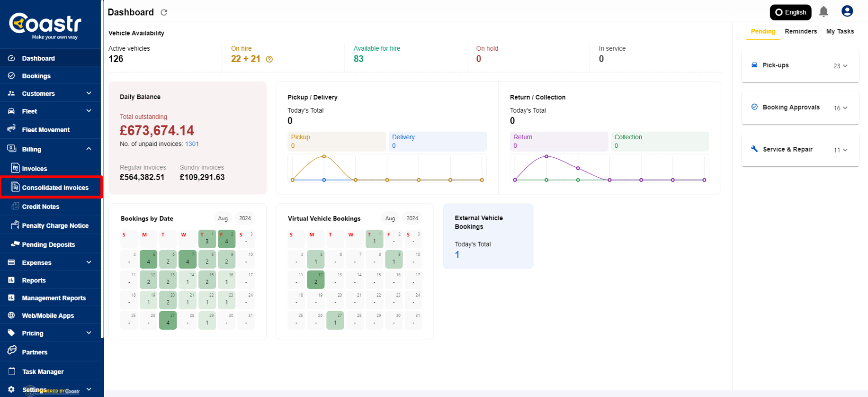Screen dimensions: 868x397
Task: Click the Fleet Movement truck icon
Action: click(x=12, y=129)
